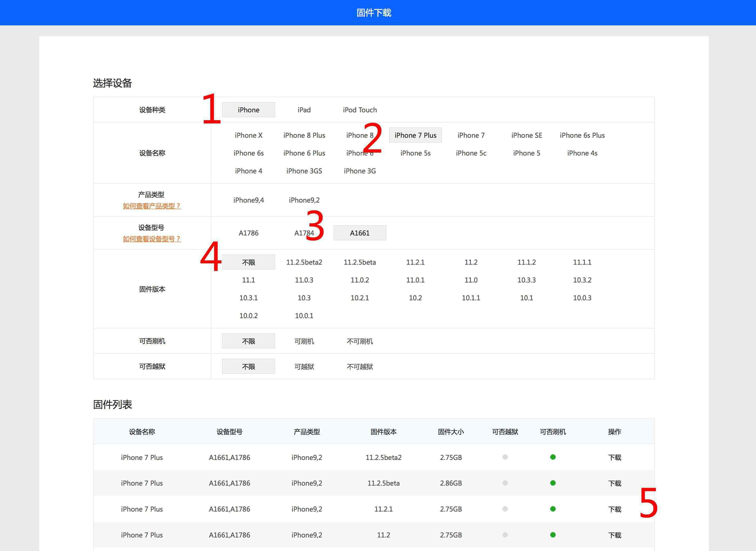Click gray jailbreak dot in 11.2.1 row

(505, 509)
